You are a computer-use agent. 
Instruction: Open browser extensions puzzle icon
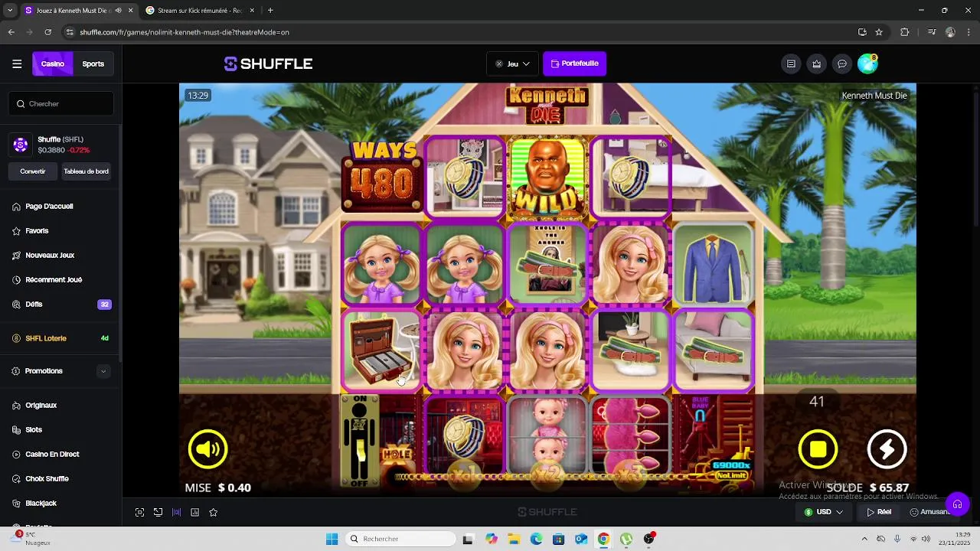point(905,32)
